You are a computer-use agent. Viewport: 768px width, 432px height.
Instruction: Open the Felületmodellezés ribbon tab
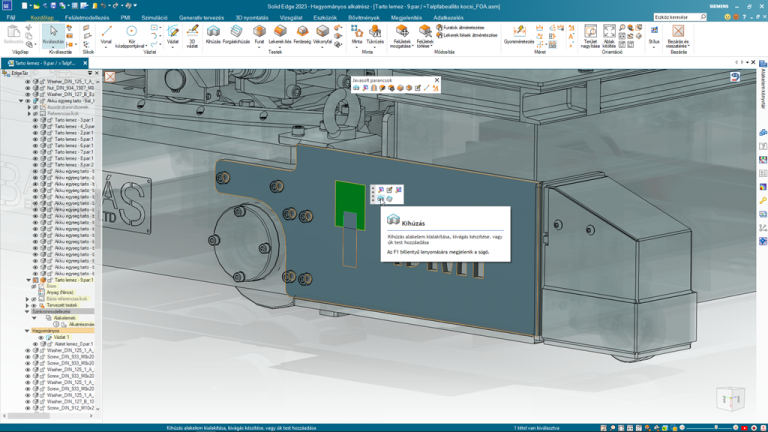(x=87, y=18)
